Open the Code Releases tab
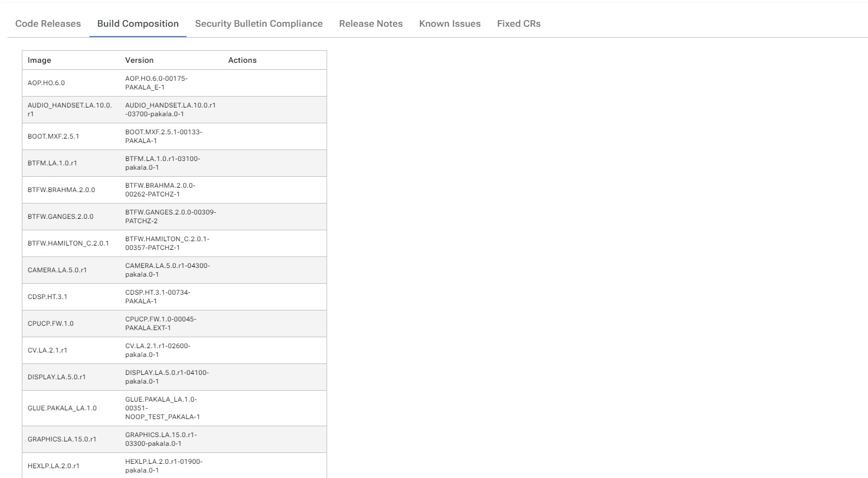The height and width of the screenshot is (478, 868). (48, 23)
